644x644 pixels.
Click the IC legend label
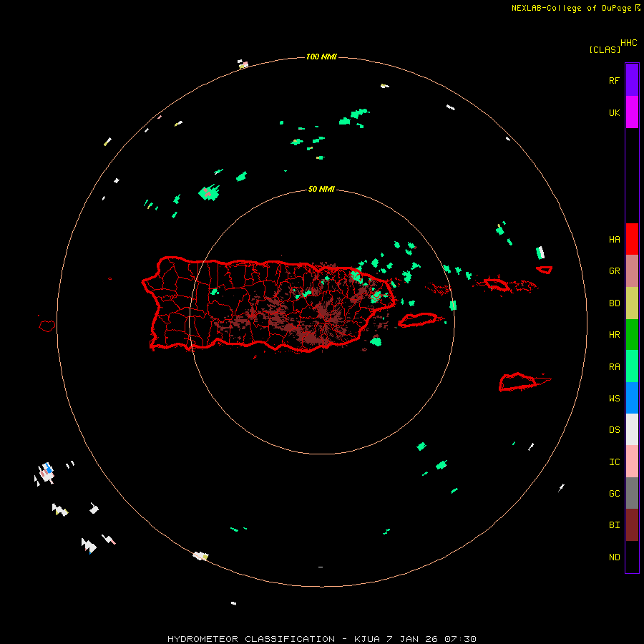coord(614,462)
